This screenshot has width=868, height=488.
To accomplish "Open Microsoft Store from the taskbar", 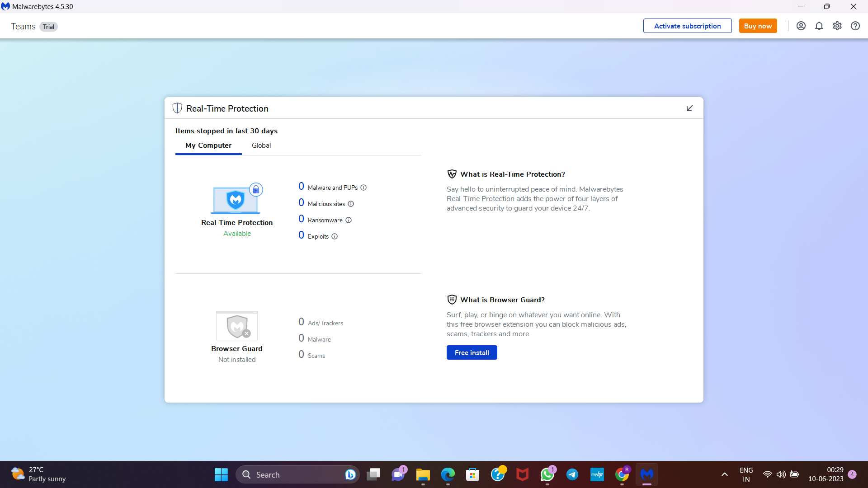I will tap(473, 474).
